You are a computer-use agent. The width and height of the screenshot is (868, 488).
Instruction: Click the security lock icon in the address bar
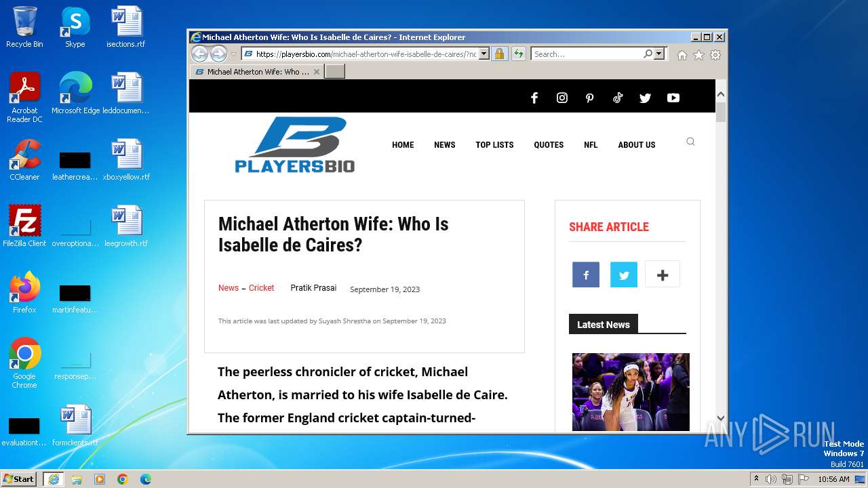[x=499, y=54]
